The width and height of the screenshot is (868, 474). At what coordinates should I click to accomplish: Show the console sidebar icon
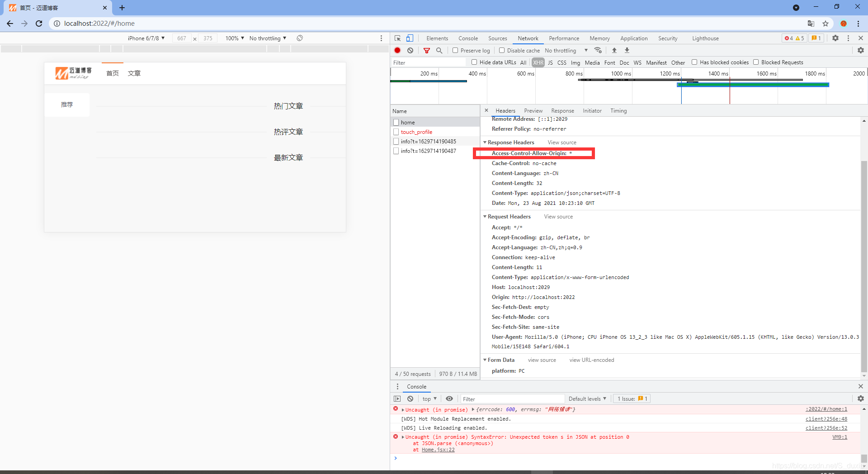click(397, 398)
